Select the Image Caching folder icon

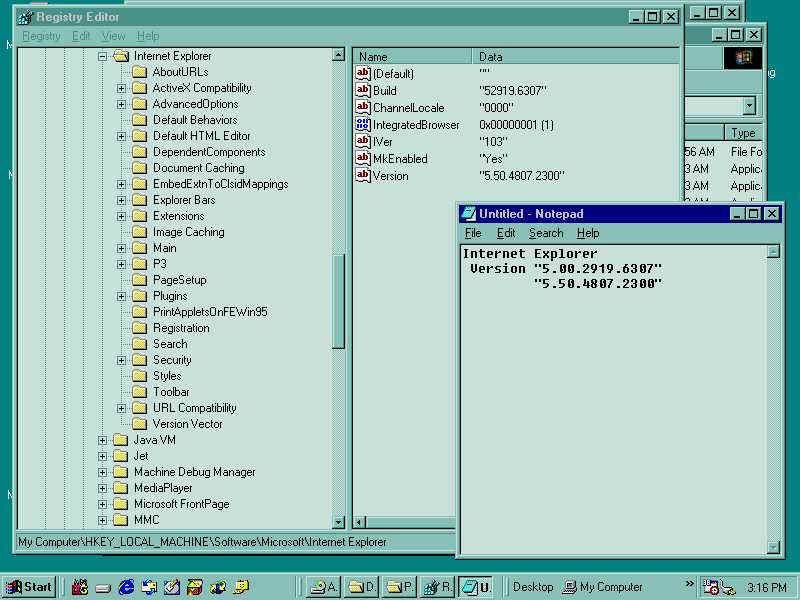pyautogui.click(x=139, y=232)
